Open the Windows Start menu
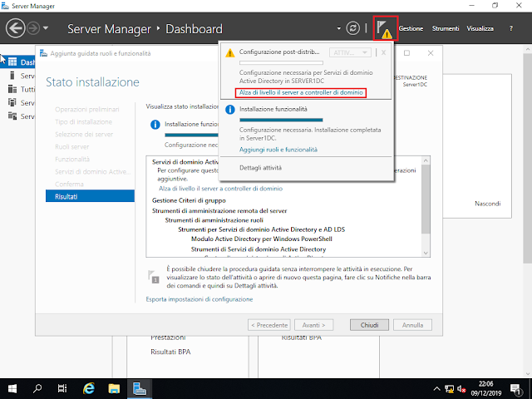The height and width of the screenshot is (399, 532). click(x=12, y=388)
